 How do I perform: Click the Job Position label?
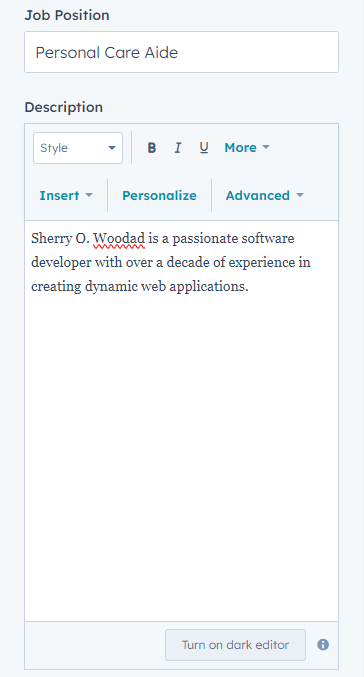67,15
